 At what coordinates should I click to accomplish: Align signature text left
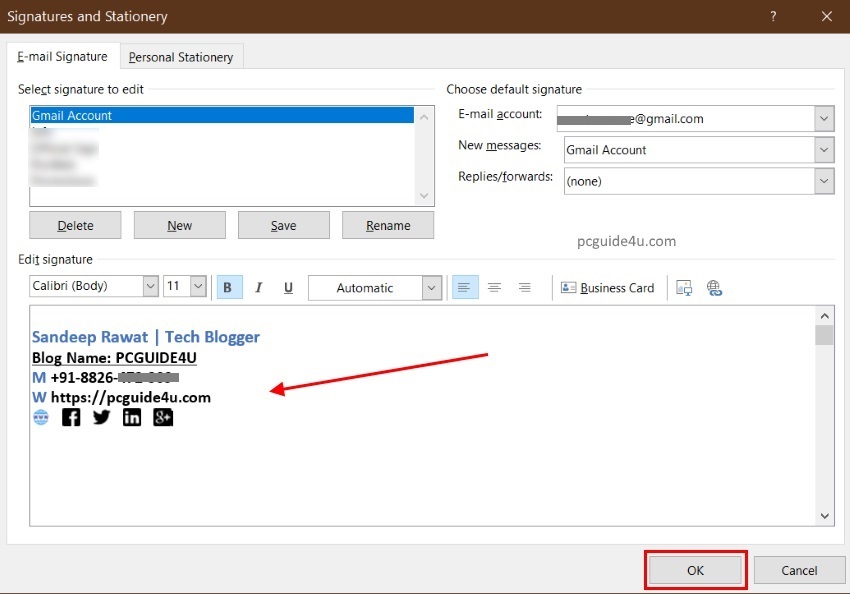click(x=465, y=288)
